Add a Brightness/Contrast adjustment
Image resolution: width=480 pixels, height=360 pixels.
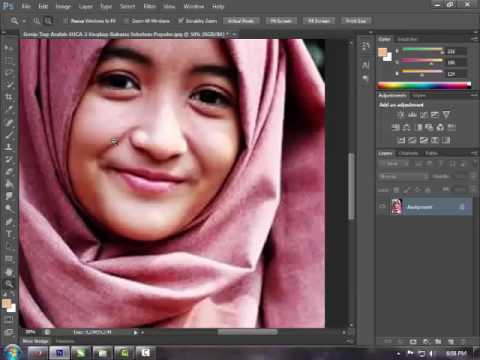coord(401,115)
